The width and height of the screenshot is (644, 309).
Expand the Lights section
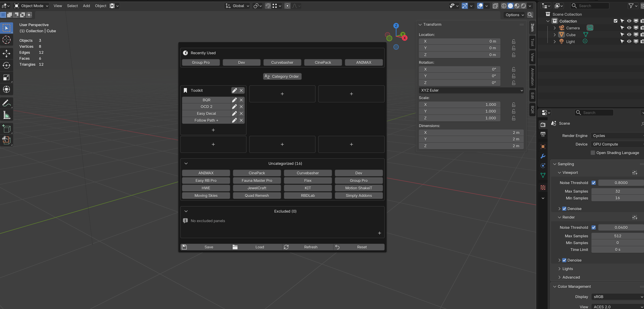pos(559,269)
